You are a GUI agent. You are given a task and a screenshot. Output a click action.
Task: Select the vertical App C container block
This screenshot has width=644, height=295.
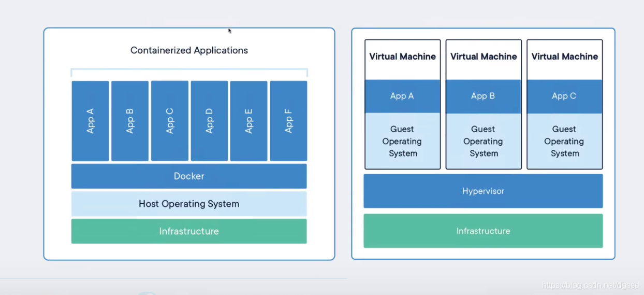[x=170, y=121]
